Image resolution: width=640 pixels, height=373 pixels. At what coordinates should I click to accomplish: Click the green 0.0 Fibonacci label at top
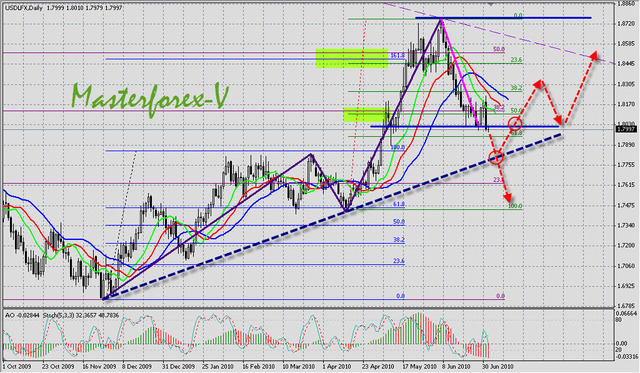518,16
